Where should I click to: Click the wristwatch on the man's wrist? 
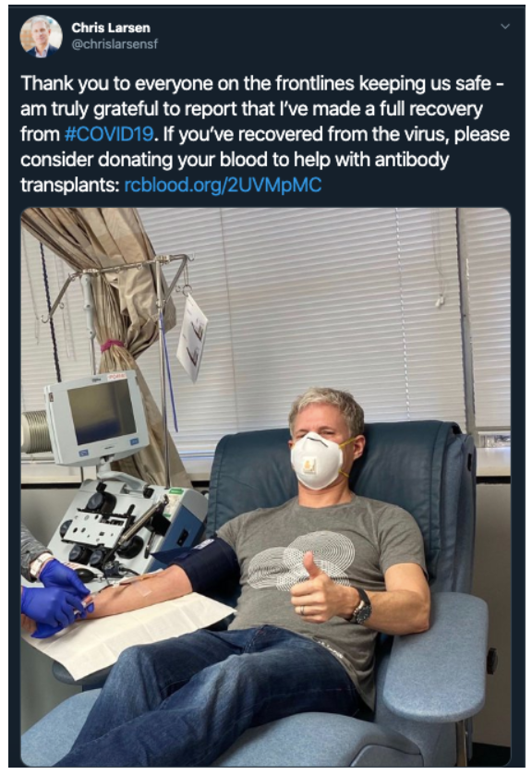coord(362,606)
